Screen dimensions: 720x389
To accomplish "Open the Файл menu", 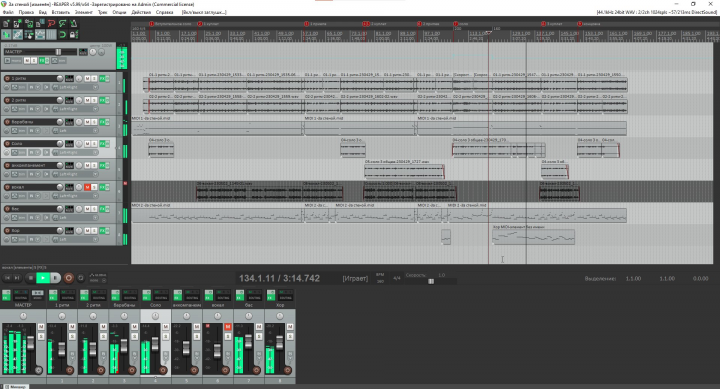I will [x=8, y=12].
